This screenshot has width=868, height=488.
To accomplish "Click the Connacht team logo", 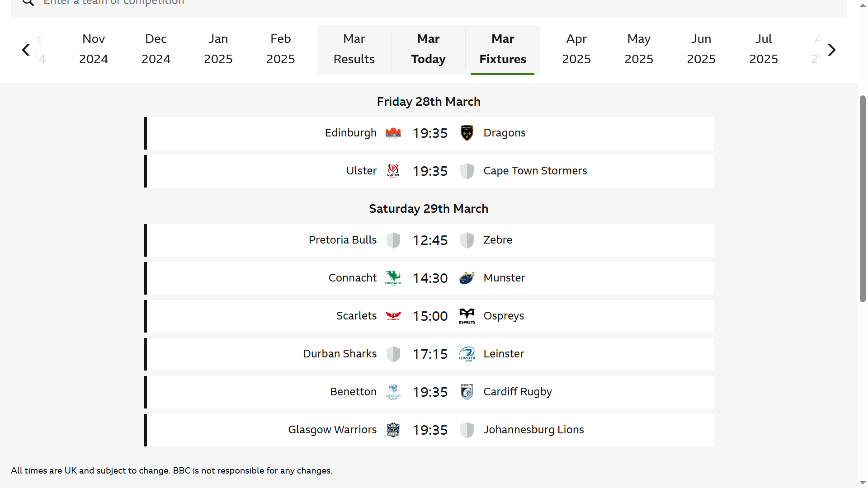I will pyautogui.click(x=393, y=278).
